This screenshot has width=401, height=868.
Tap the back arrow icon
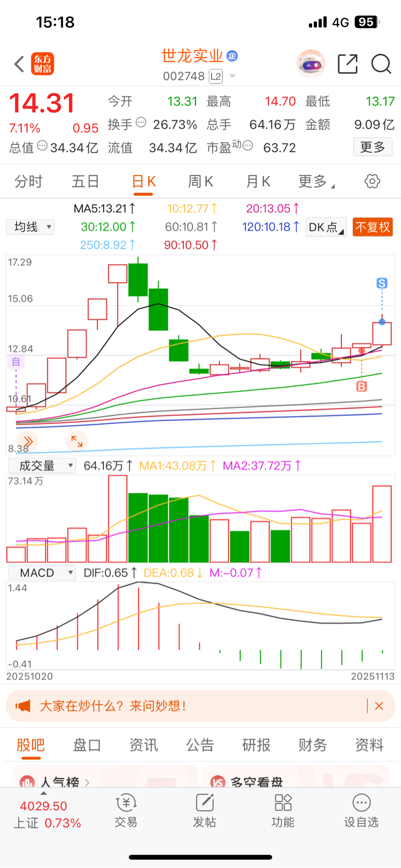[x=19, y=64]
